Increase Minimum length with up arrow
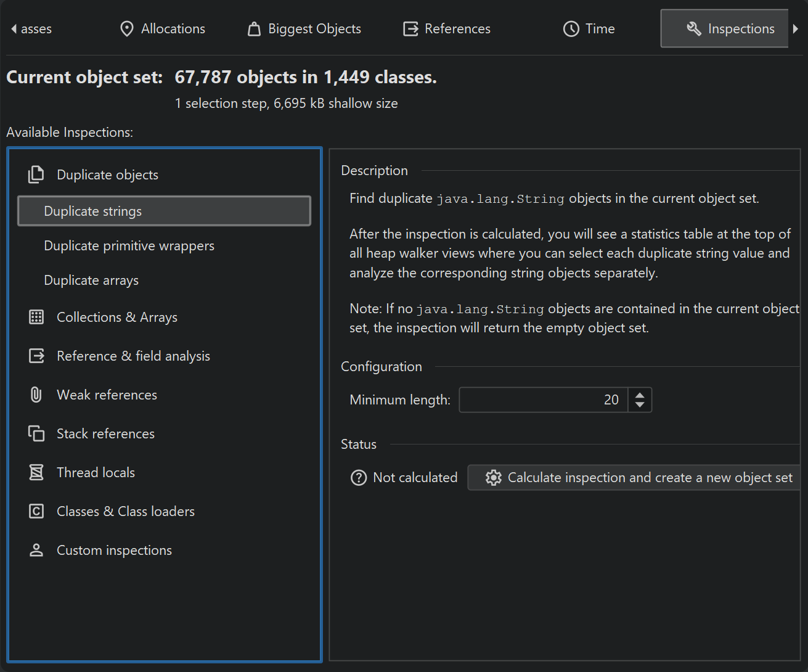This screenshot has width=808, height=672. 640,395
